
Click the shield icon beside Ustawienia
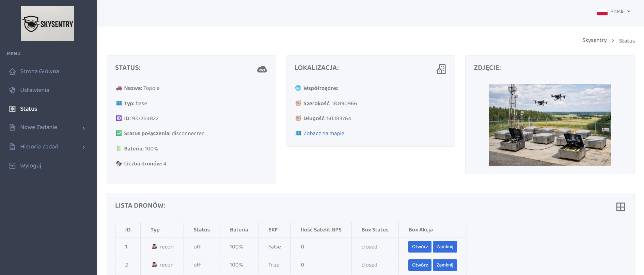point(13,90)
